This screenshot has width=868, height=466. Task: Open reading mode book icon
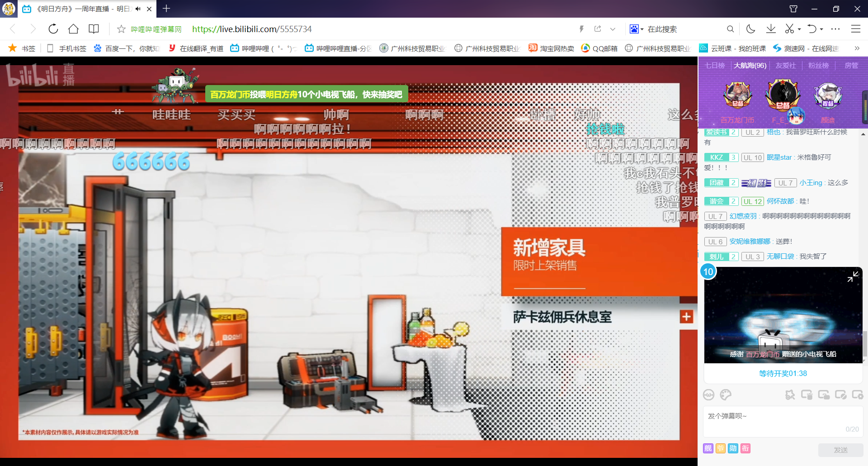click(94, 29)
